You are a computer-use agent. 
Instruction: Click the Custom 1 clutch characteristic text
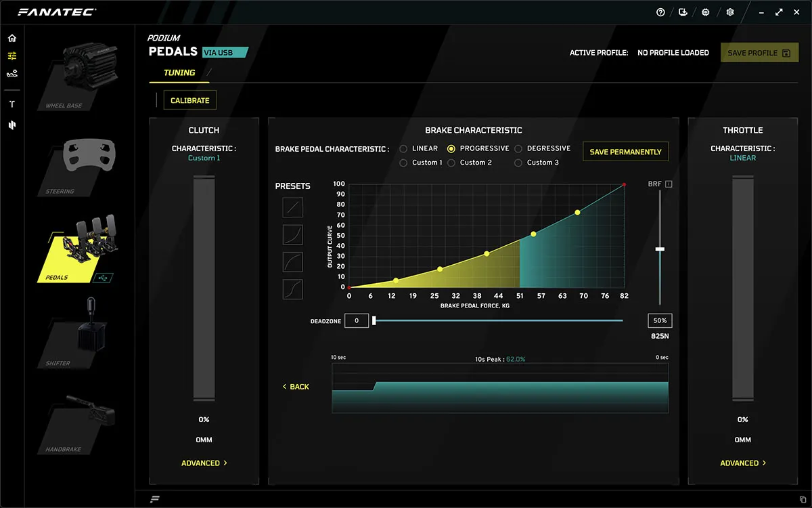[x=204, y=158]
